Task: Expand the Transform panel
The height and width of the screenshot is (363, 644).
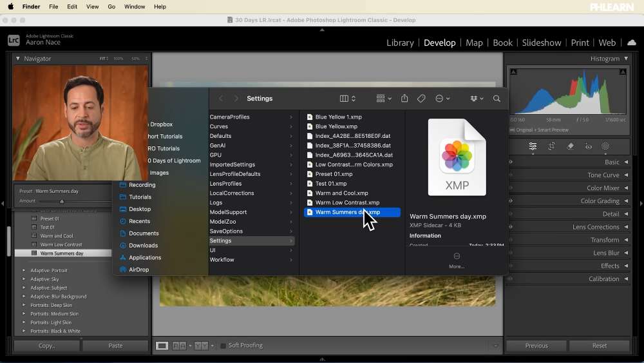Action: [626, 240]
